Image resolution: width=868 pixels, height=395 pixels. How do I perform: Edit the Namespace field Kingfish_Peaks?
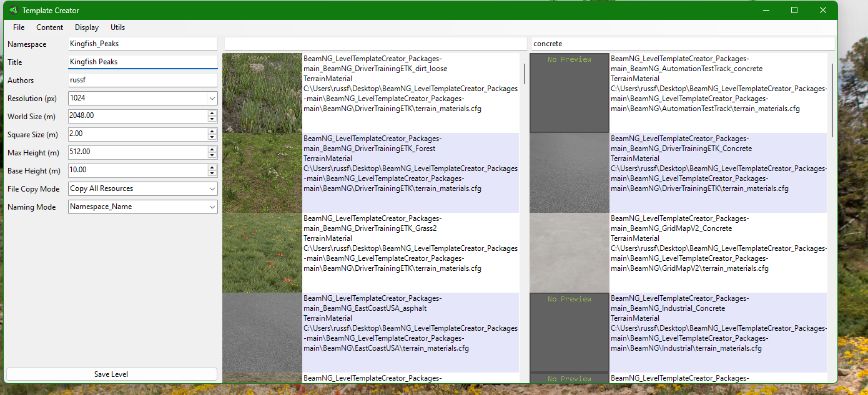coord(142,44)
